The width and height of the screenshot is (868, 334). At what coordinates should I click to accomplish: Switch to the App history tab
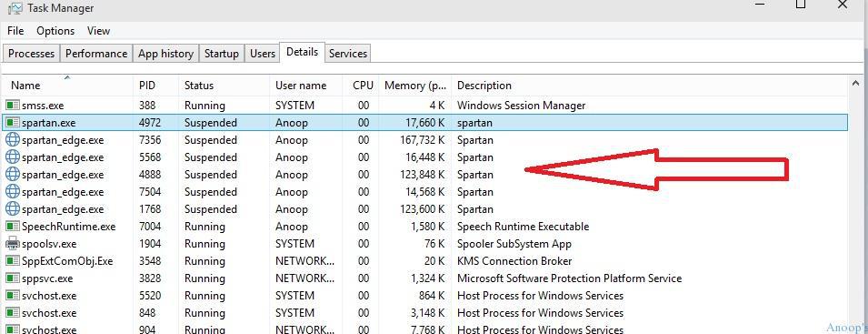pos(165,54)
